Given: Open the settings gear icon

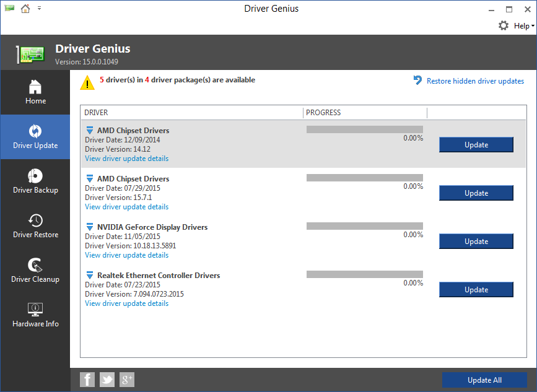Looking at the screenshot, I should tap(504, 25).
